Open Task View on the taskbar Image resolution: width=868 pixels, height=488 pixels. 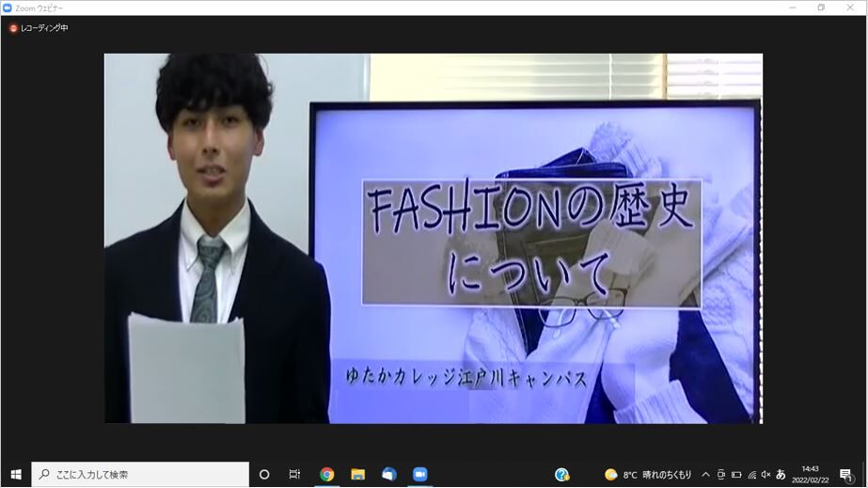click(294, 474)
